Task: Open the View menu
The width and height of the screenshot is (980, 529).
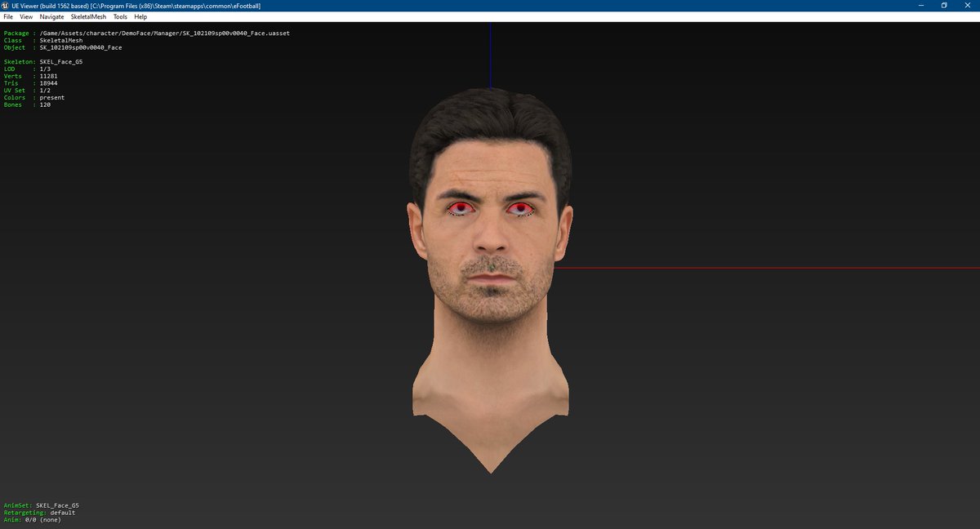Action: pyautogui.click(x=26, y=16)
